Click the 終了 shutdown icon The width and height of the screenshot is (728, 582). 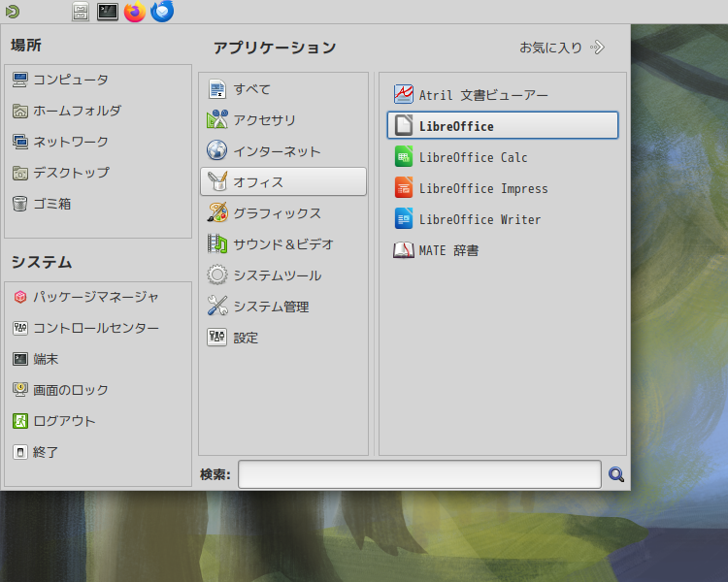[20, 452]
